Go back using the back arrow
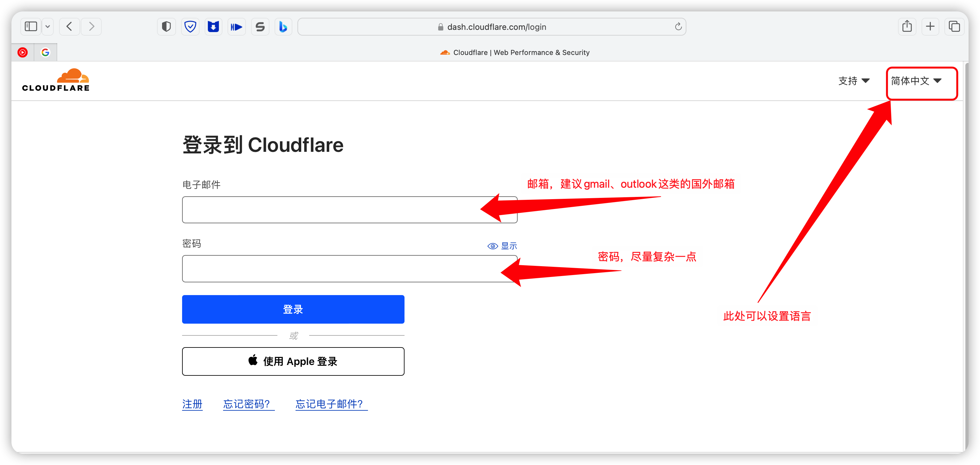Viewport: 980px width, 465px height. click(x=69, y=27)
